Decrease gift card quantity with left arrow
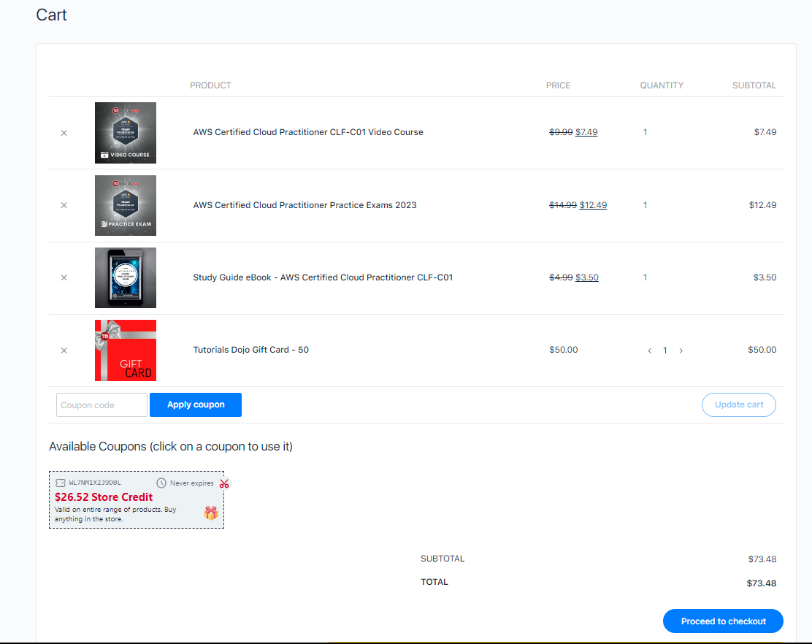This screenshot has height=644, width=812. pos(650,351)
